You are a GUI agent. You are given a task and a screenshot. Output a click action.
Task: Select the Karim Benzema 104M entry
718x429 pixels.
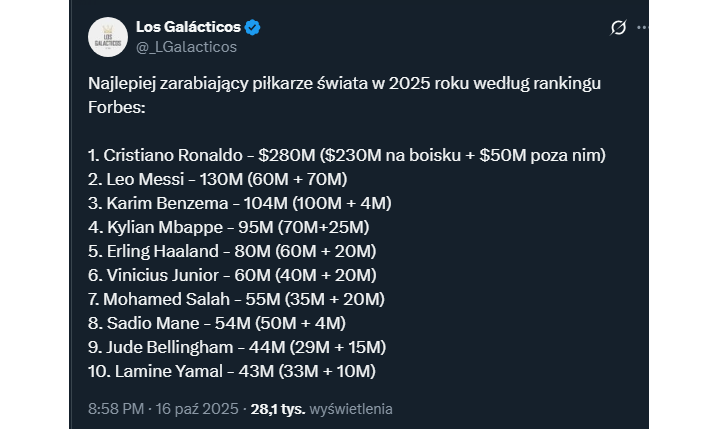(x=239, y=203)
